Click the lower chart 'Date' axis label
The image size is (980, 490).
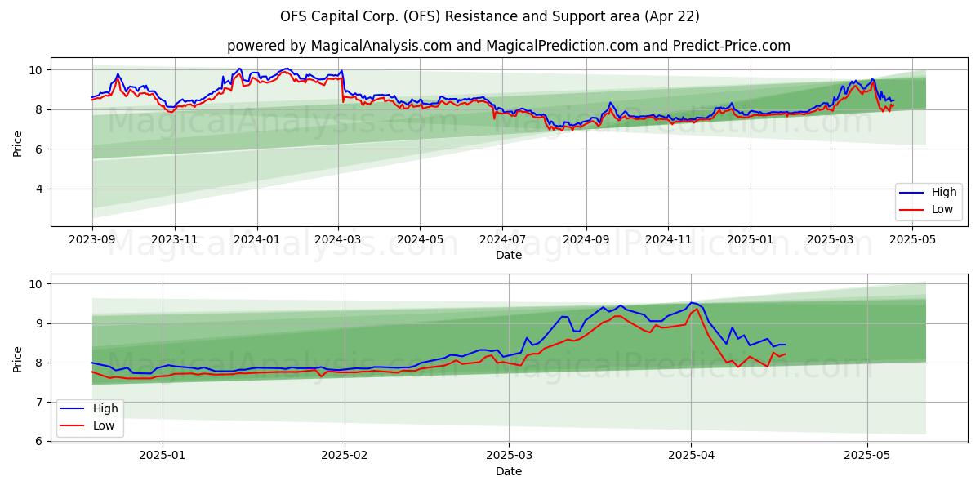(508, 471)
